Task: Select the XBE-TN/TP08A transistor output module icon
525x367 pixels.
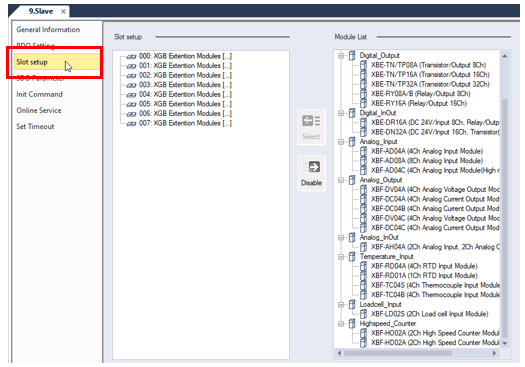Action: tap(363, 65)
